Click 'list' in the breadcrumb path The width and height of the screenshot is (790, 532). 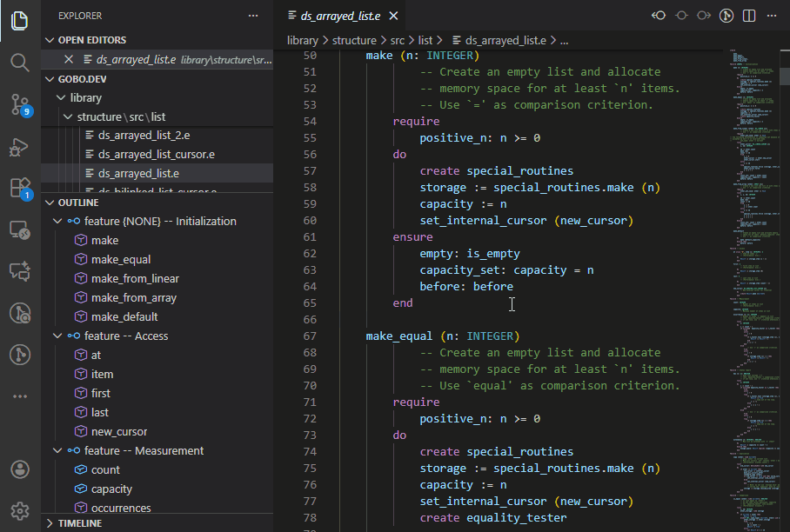pos(425,40)
